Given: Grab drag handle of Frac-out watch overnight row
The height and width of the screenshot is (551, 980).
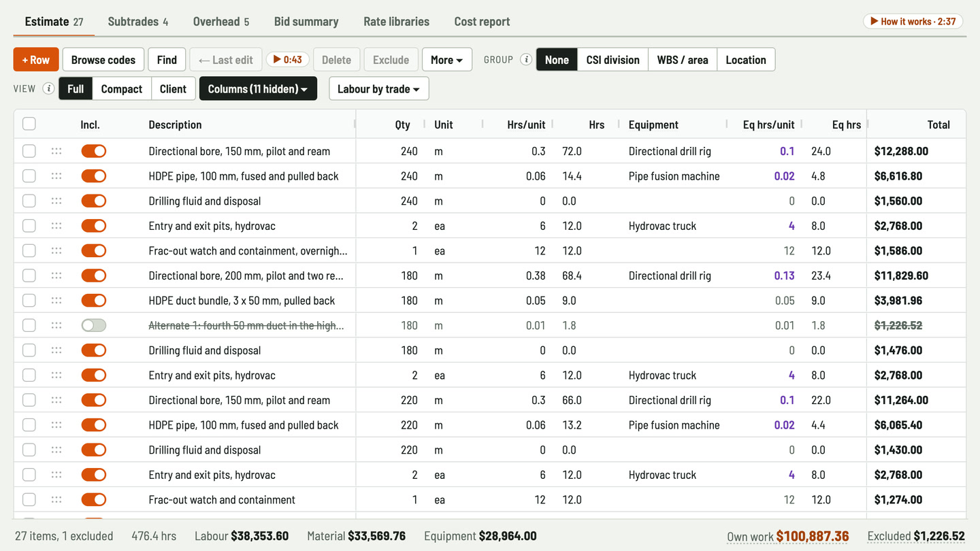Looking at the screenshot, I should [x=56, y=250].
